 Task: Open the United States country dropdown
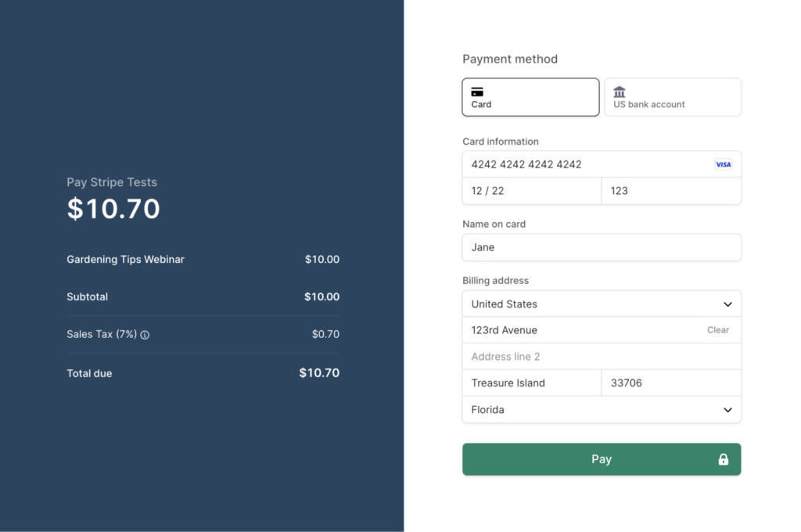click(602, 304)
